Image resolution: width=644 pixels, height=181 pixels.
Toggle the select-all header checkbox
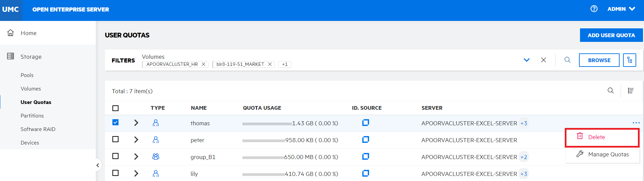[115, 108]
